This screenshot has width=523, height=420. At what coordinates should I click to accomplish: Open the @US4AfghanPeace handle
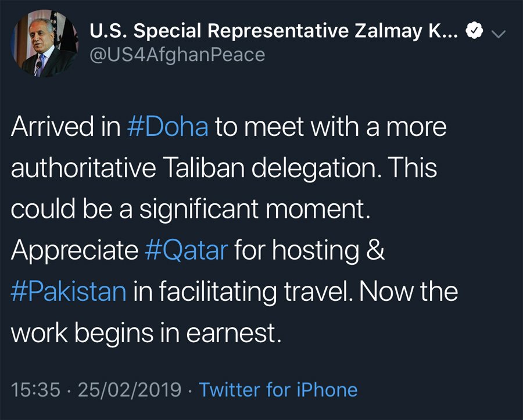click(x=177, y=55)
